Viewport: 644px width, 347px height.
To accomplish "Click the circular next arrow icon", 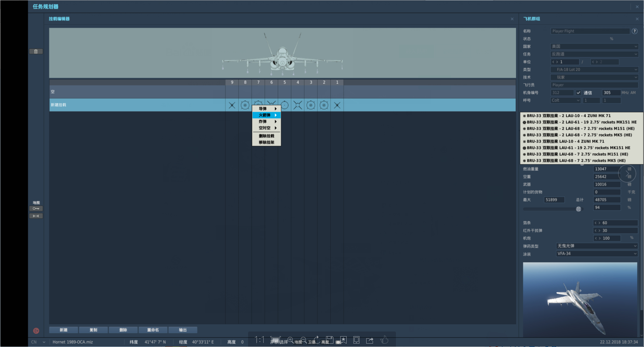I will click(x=627, y=173).
